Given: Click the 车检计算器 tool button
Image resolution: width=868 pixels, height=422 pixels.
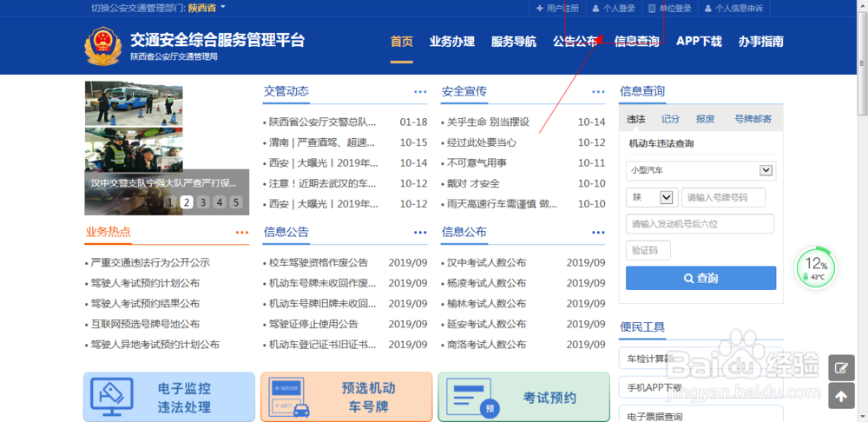Looking at the screenshot, I should coord(700,358).
